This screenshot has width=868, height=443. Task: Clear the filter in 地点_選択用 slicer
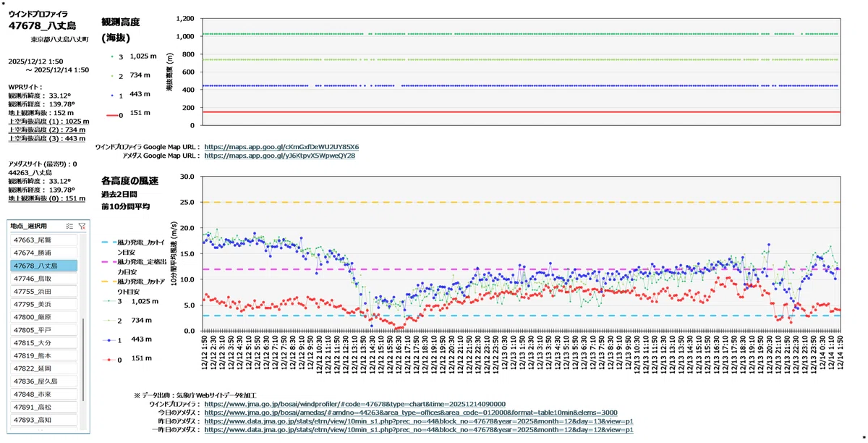81,226
